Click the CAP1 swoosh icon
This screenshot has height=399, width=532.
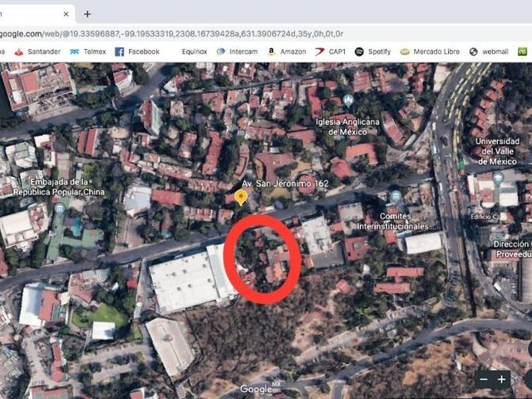tap(319, 52)
